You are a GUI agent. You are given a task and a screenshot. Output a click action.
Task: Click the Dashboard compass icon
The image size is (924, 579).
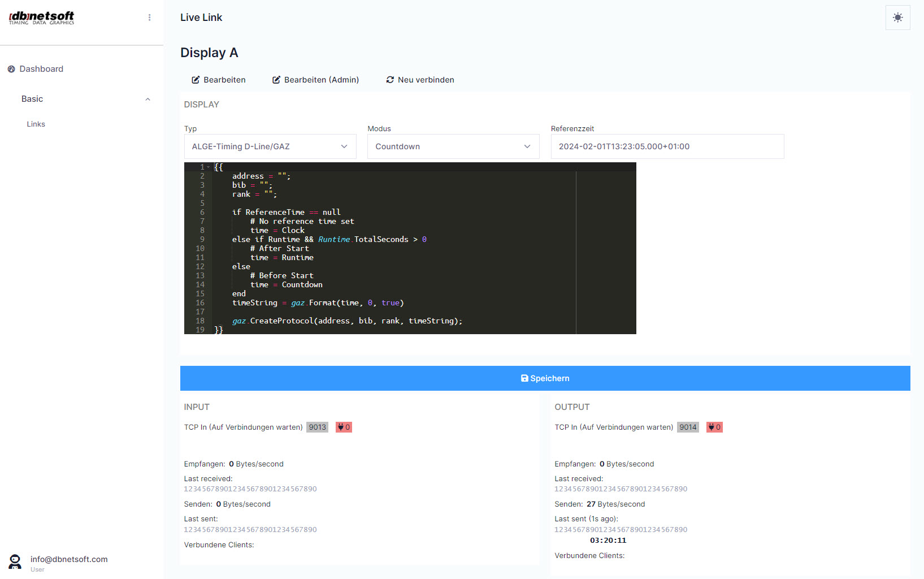[x=11, y=68]
